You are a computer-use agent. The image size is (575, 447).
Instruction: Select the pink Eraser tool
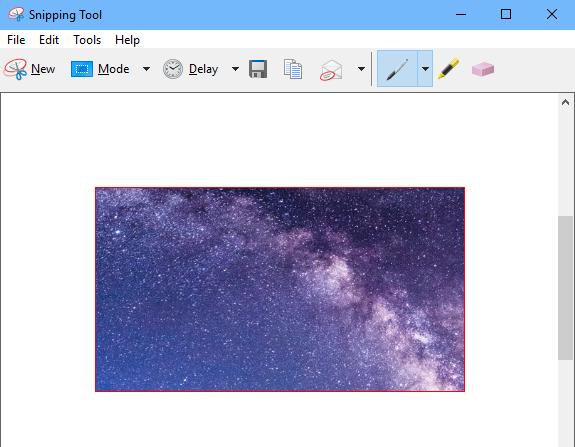(483, 69)
